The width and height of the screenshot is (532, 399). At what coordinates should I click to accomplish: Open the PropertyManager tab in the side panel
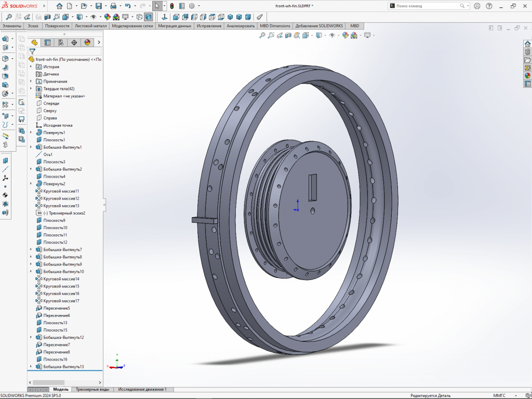click(x=48, y=43)
